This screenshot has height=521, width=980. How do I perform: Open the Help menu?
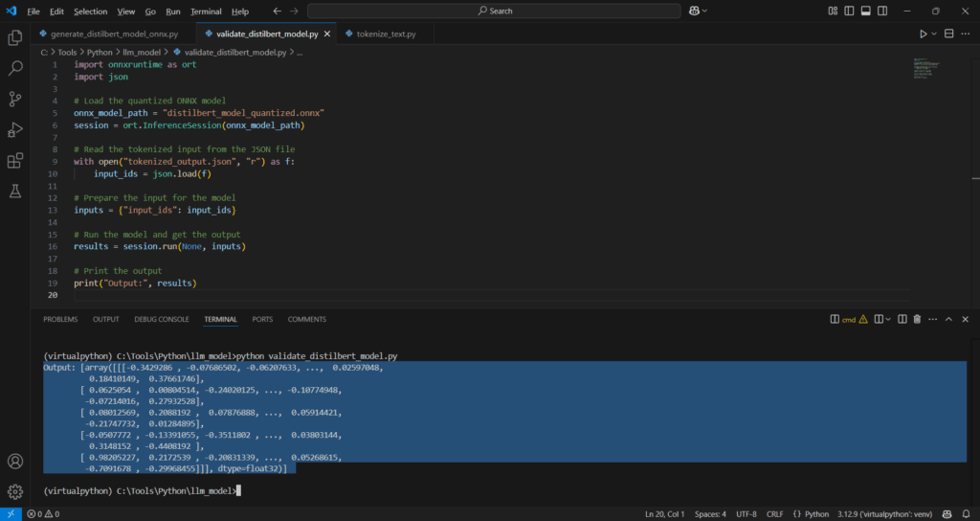pos(239,11)
